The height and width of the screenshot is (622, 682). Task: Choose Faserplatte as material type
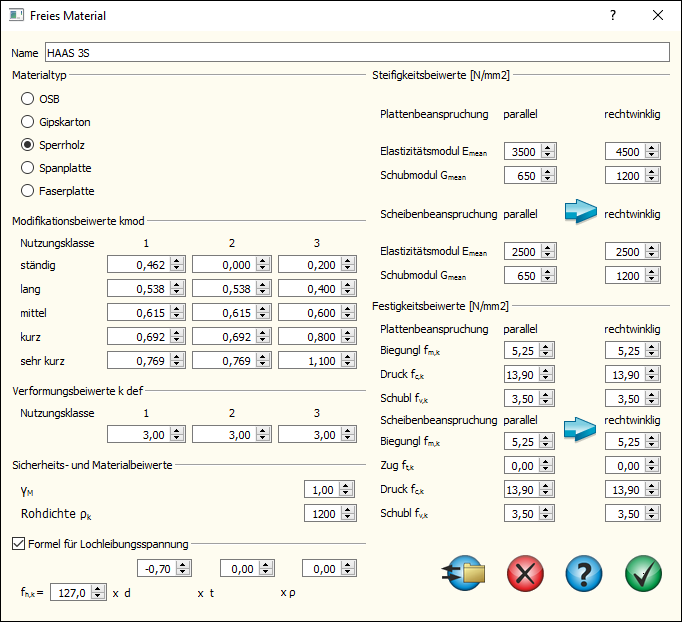27,191
